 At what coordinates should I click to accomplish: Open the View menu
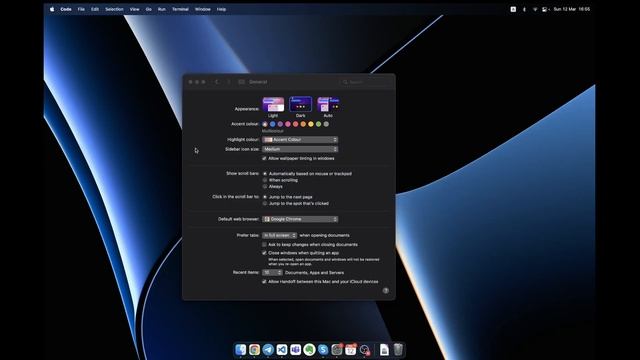coord(135,9)
